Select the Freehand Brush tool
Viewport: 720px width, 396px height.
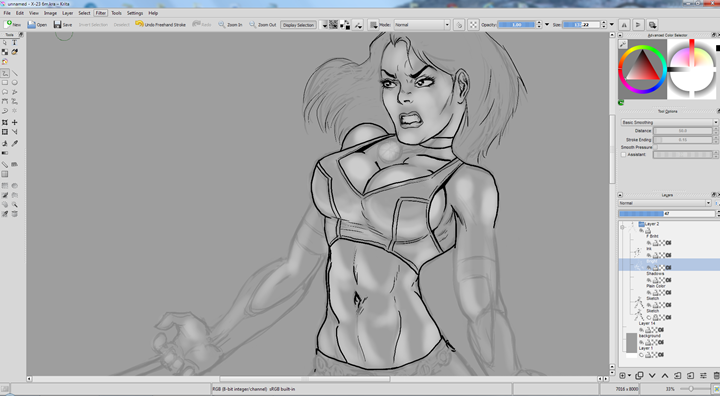point(5,73)
